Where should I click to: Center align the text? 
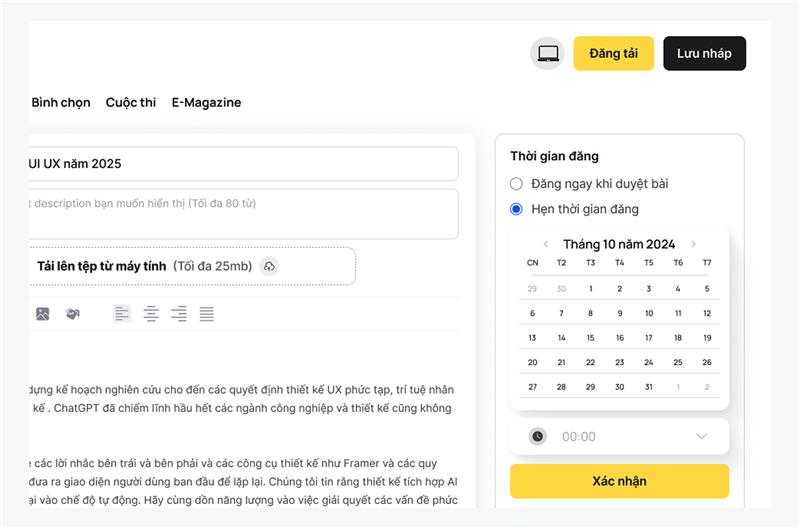(151, 314)
